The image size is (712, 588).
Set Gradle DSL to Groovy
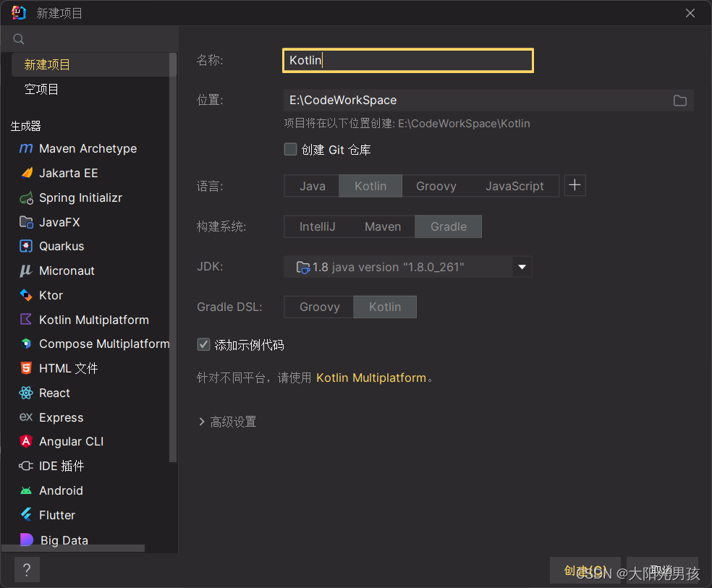pyautogui.click(x=320, y=307)
